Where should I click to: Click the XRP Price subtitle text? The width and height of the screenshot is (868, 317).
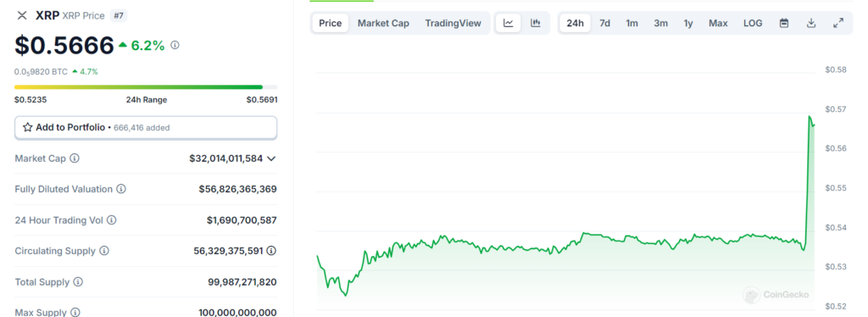(x=84, y=15)
